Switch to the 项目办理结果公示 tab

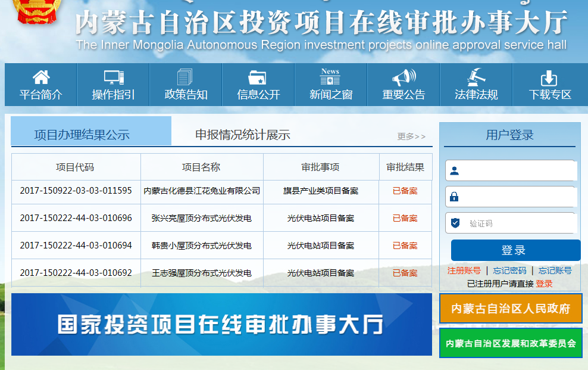[82, 135]
